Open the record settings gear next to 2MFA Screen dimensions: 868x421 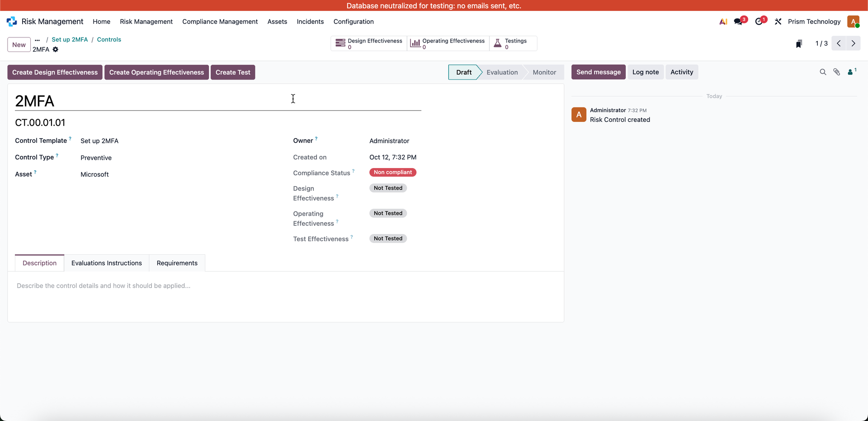55,50
